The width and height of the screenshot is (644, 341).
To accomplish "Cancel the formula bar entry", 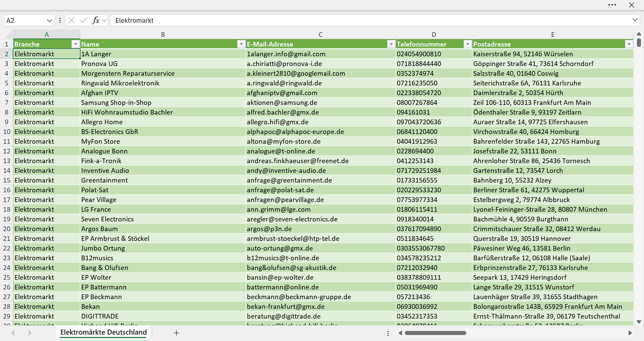I will pyautogui.click(x=71, y=20).
